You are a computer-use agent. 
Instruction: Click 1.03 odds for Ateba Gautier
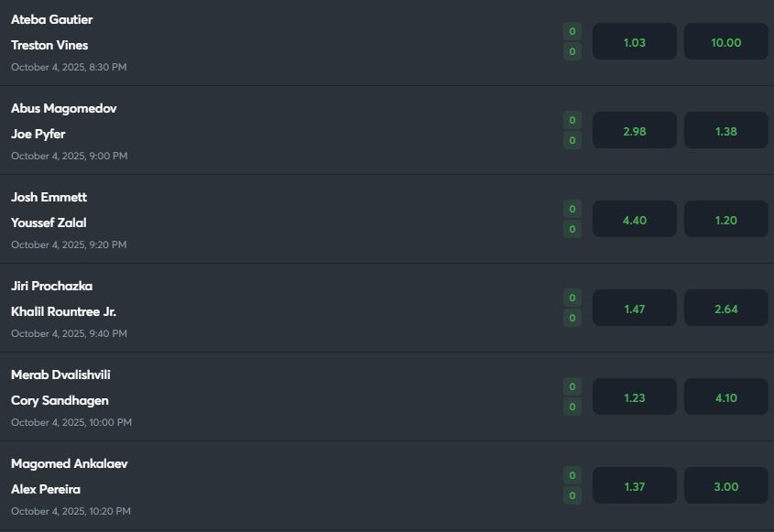[634, 42]
